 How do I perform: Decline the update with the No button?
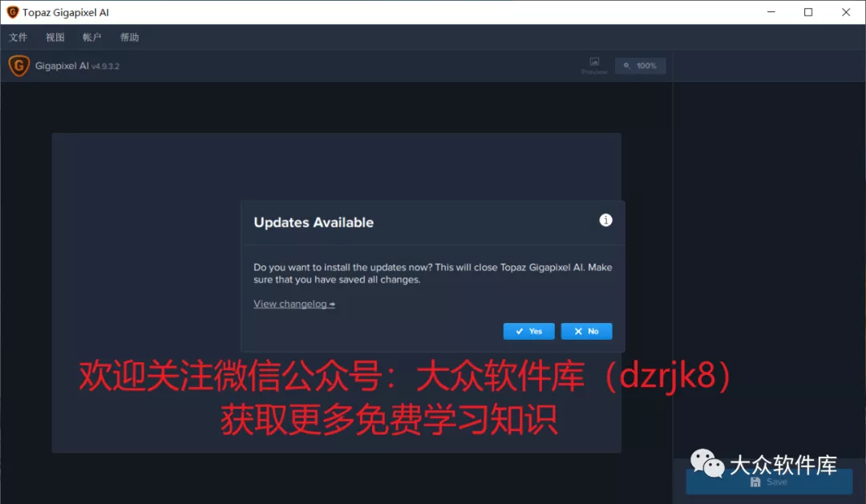point(586,331)
